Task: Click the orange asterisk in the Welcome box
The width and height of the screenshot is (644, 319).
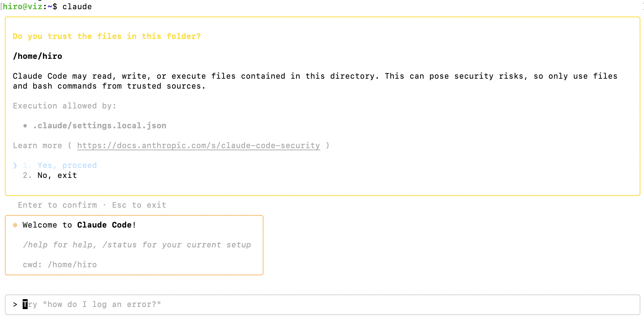Action: click(x=15, y=225)
